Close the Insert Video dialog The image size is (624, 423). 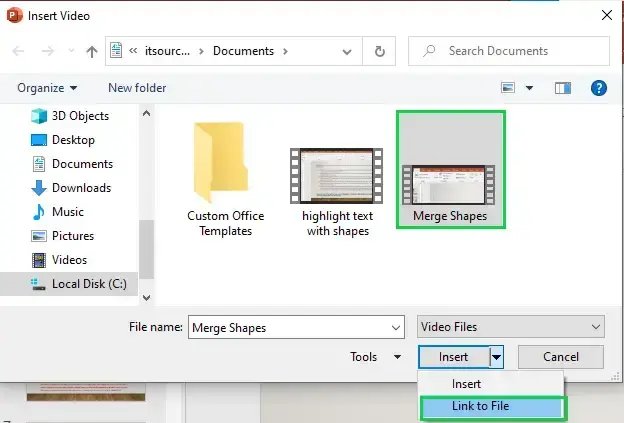(x=607, y=16)
